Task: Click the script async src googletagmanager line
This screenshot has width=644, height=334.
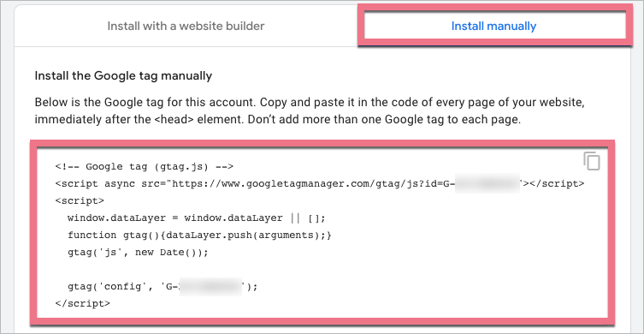Action: [x=319, y=184]
